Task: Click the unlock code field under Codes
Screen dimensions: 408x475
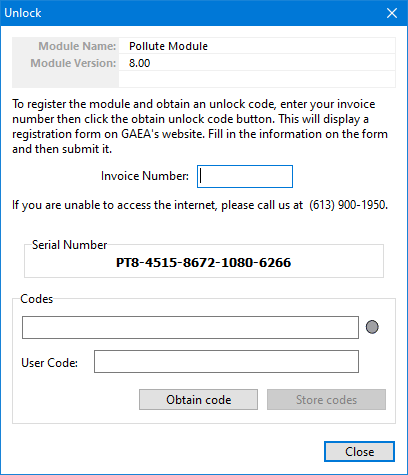Action: pyautogui.click(x=190, y=327)
